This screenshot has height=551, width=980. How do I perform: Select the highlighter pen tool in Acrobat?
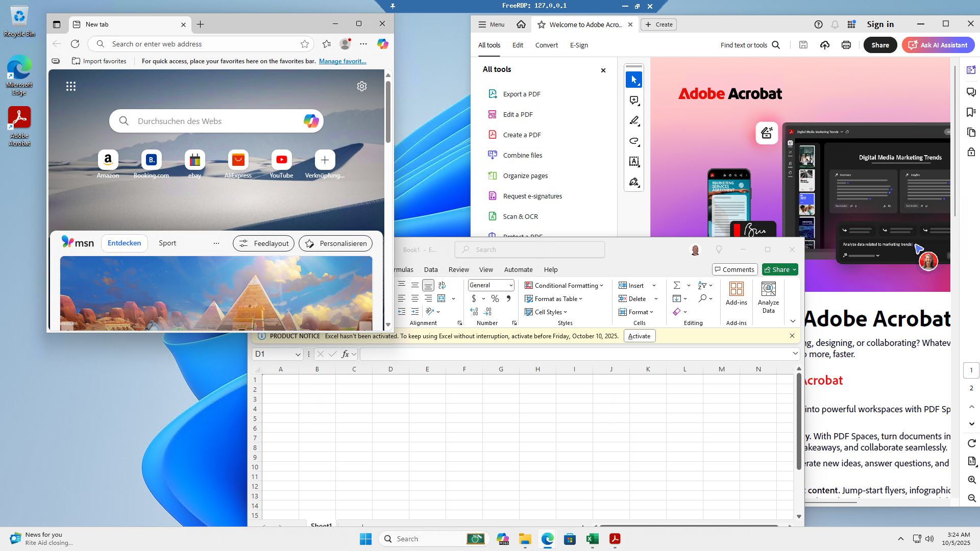(x=634, y=121)
